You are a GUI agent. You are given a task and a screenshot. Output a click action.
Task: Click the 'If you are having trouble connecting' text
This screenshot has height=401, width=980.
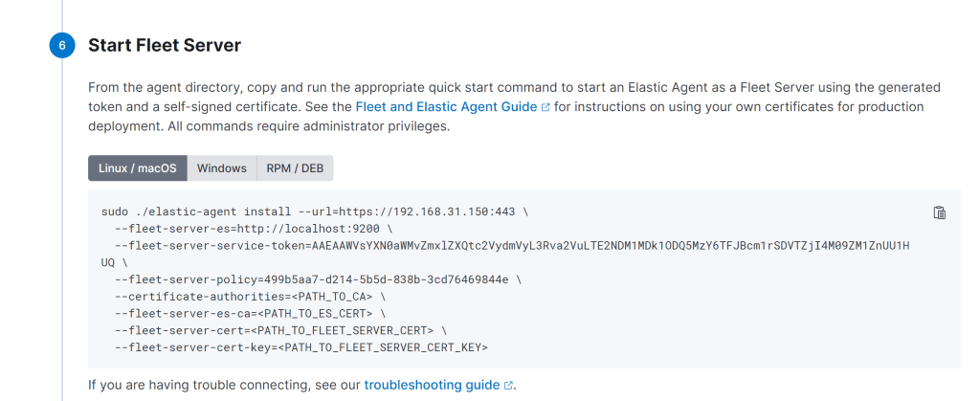coord(224,386)
